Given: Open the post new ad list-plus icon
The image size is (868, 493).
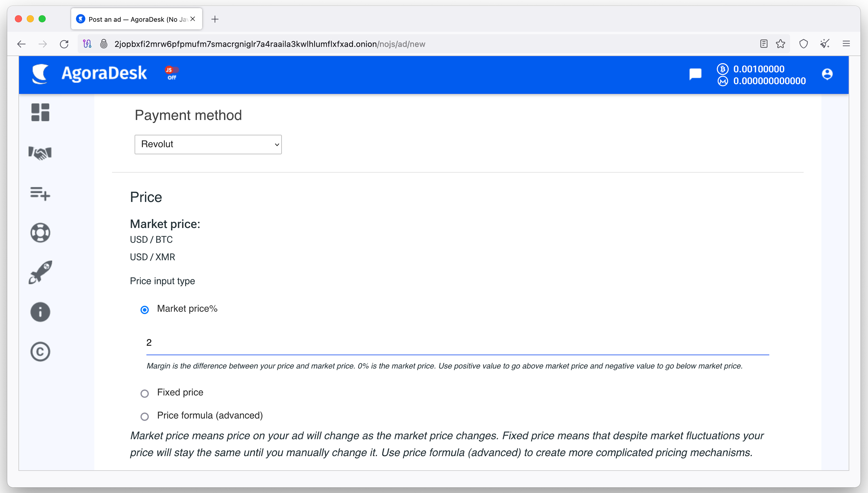Looking at the screenshot, I should 40,193.
